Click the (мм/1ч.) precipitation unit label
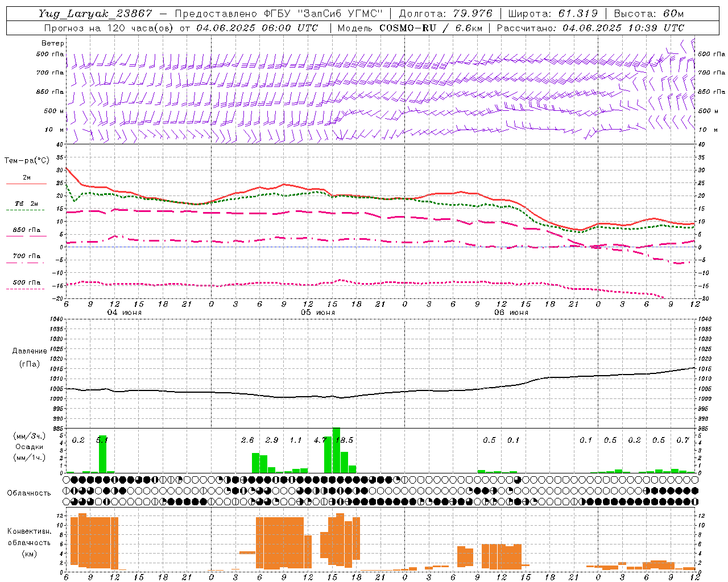The image size is (728, 582). pyautogui.click(x=30, y=457)
